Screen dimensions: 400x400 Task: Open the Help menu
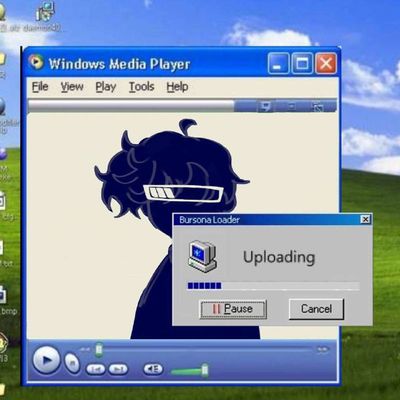tap(177, 87)
